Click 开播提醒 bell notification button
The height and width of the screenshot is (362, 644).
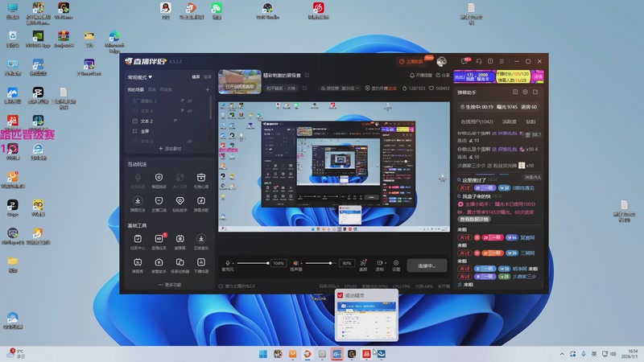[421, 75]
